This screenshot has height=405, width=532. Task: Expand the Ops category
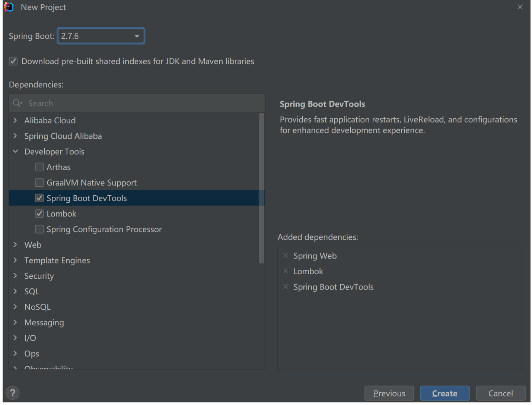pos(15,353)
